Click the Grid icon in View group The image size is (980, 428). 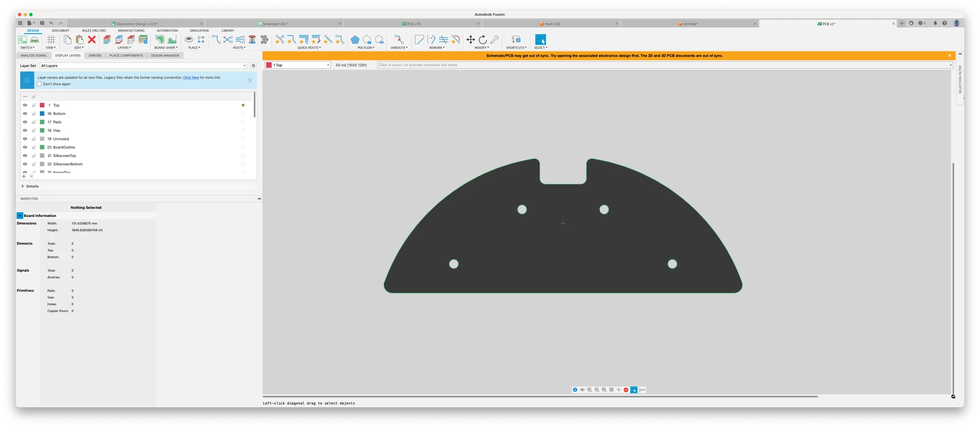[51, 40]
